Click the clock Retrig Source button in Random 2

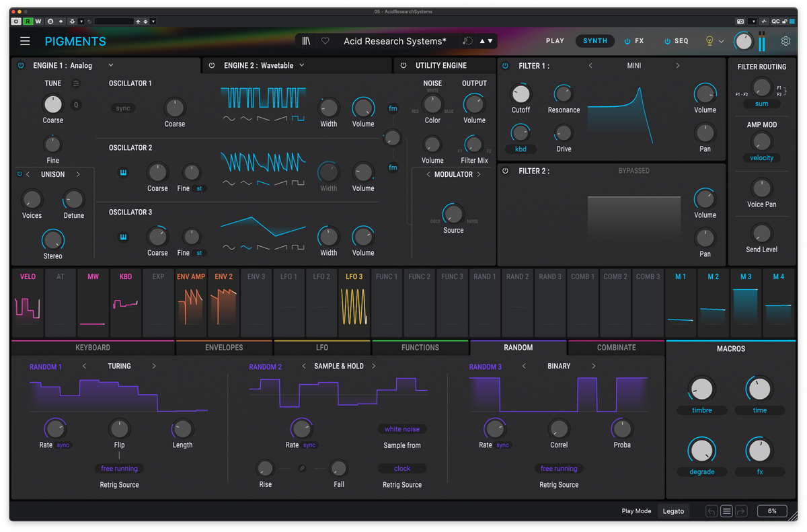(x=402, y=468)
